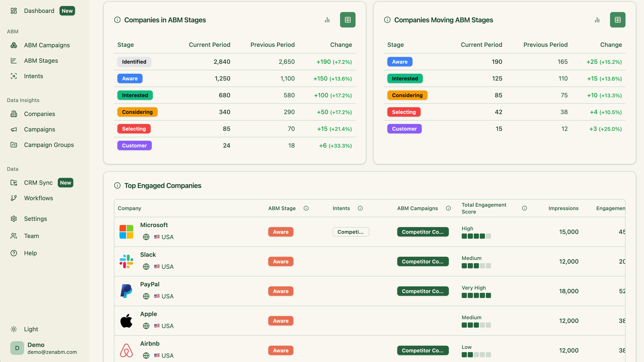The image size is (644, 362).
Task: Go to ABM Campaigns
Action: tap(47, 45)
